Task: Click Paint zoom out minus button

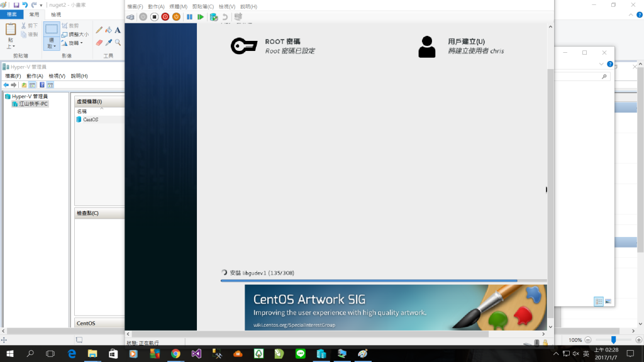Action: coord(588,340)
